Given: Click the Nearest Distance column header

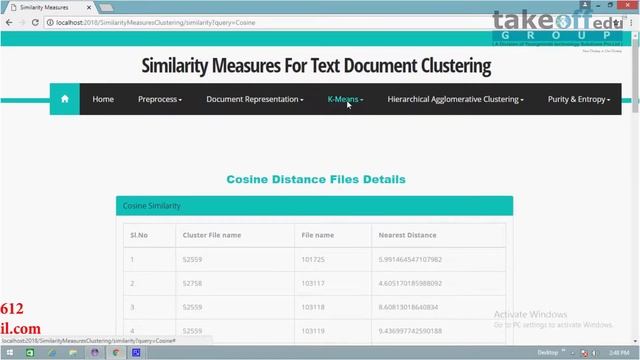Looking at the screenshot, I should (407, 235).
